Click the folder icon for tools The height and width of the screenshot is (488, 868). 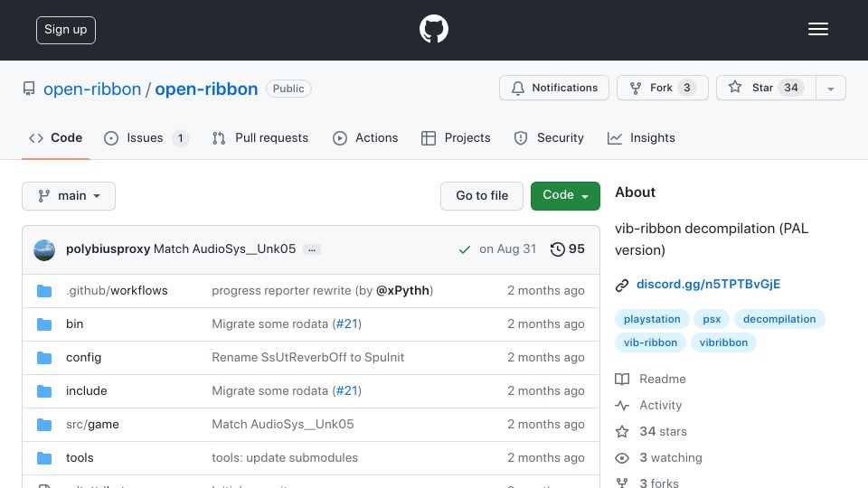(44, 458)
